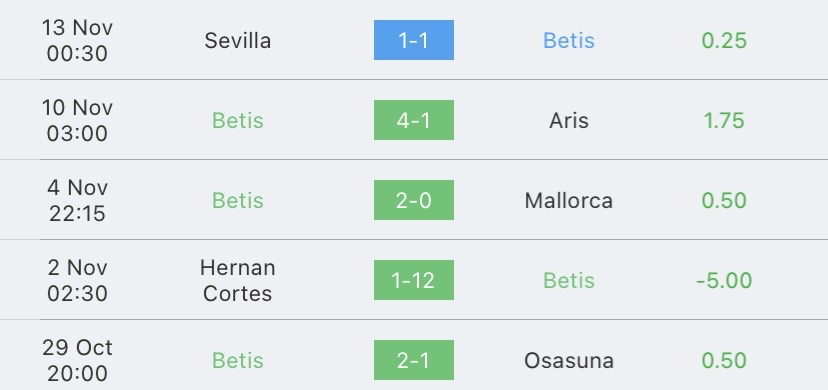Click green Betis in Aris row
828x390 pixels.
click(238, 120)
